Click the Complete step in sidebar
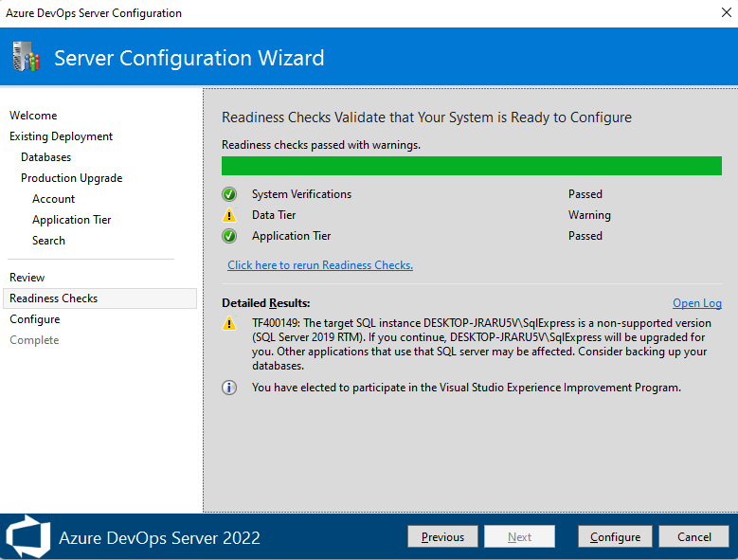Viewport: 738px width, 560px height. [34, 340]
